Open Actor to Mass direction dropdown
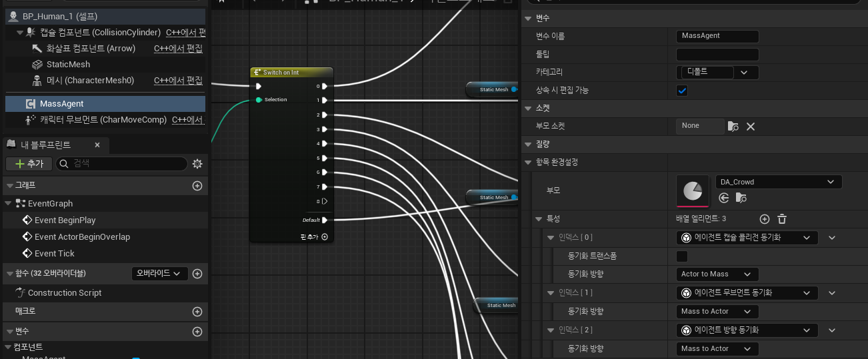Screen dimensions: 868x359 coord(717,274)
